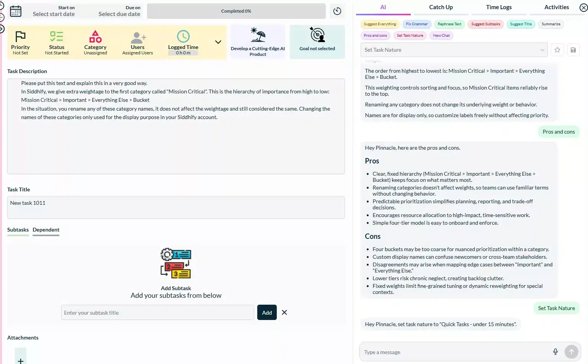Start a New Chat
Screen dimensions: 588x364
click(x=441, y=36)
